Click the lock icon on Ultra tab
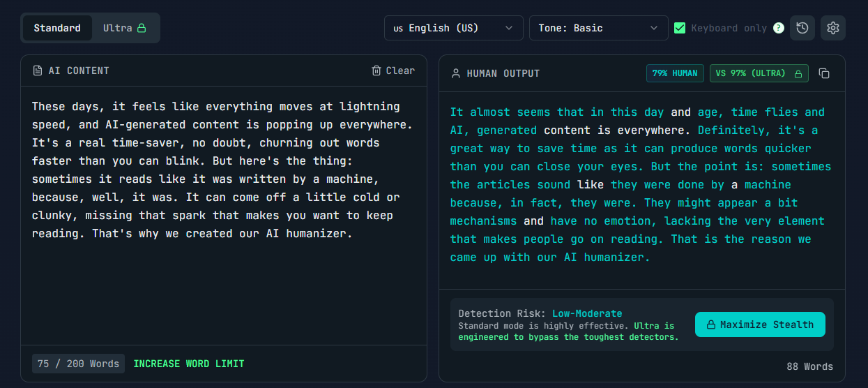Image resolution: width=868 pixels, height=388 pixels. click(x=142, y=28)
